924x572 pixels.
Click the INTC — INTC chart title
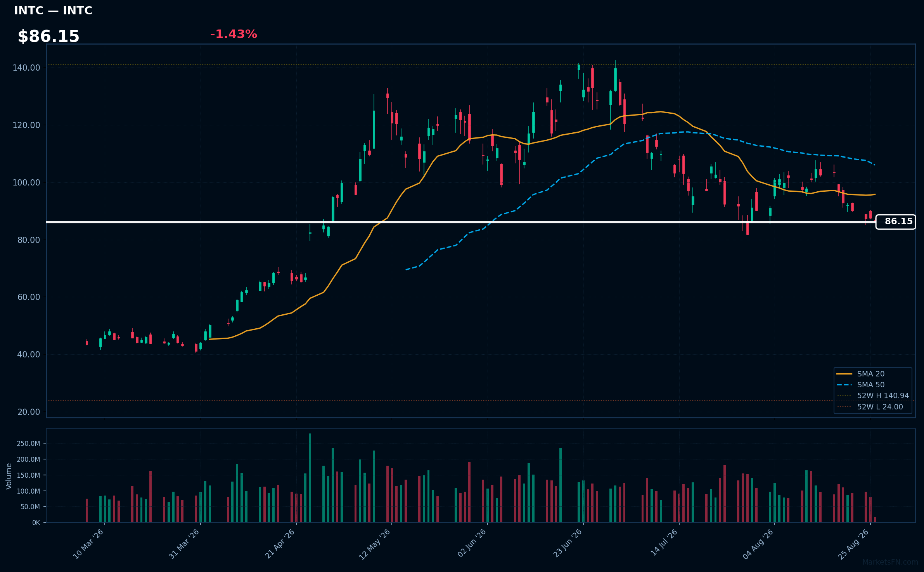coord(53,10)
